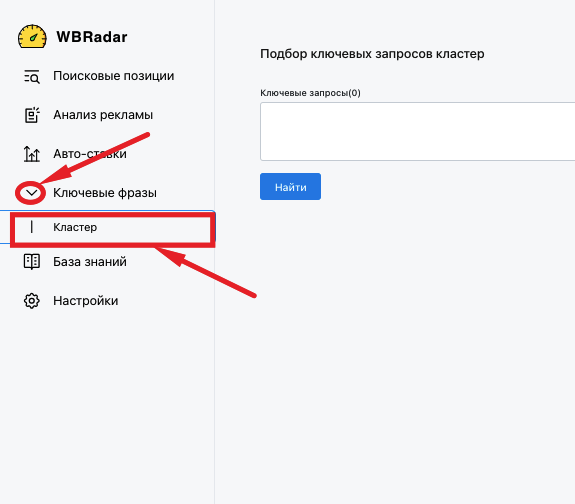The width and height of the screenshot is (575, 504).
Task: Click the settings gear icon
Action: tap(32, 301)
